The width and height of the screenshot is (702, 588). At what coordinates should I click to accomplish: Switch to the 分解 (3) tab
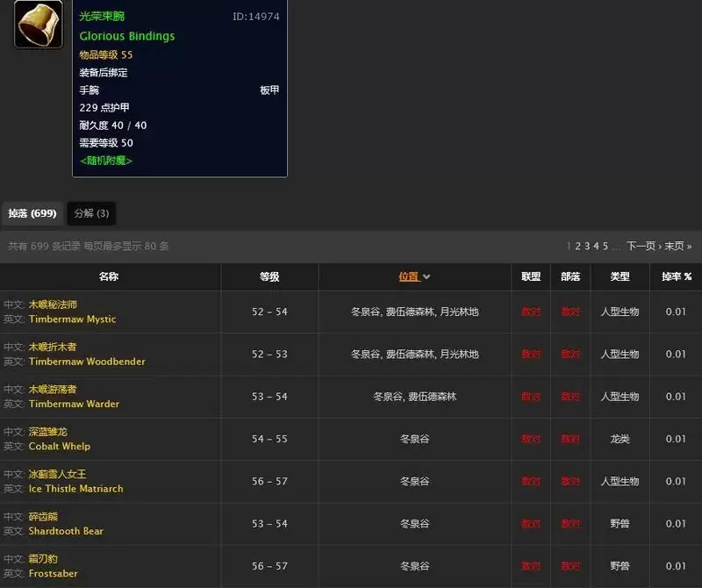pyautogui.click(x=90, y=213)
